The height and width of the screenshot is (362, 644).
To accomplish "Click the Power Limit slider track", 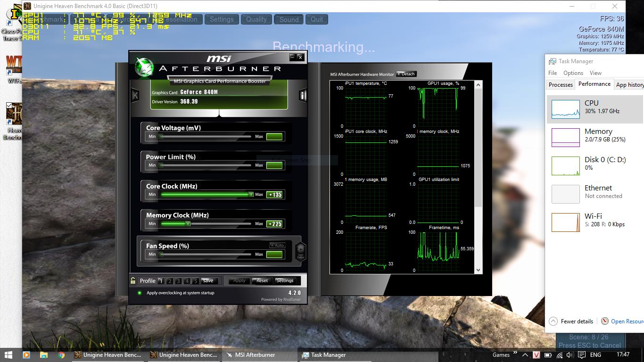I will (x=206, y=165).
